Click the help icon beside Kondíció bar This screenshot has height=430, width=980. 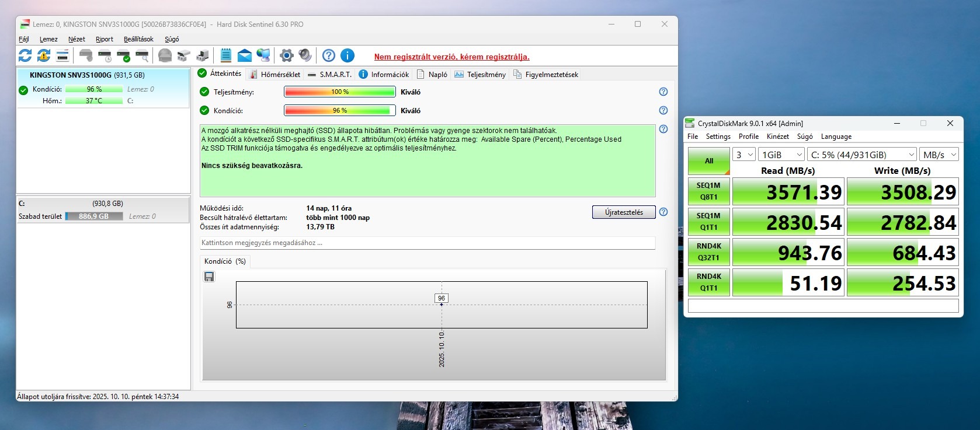click(663, 110)
